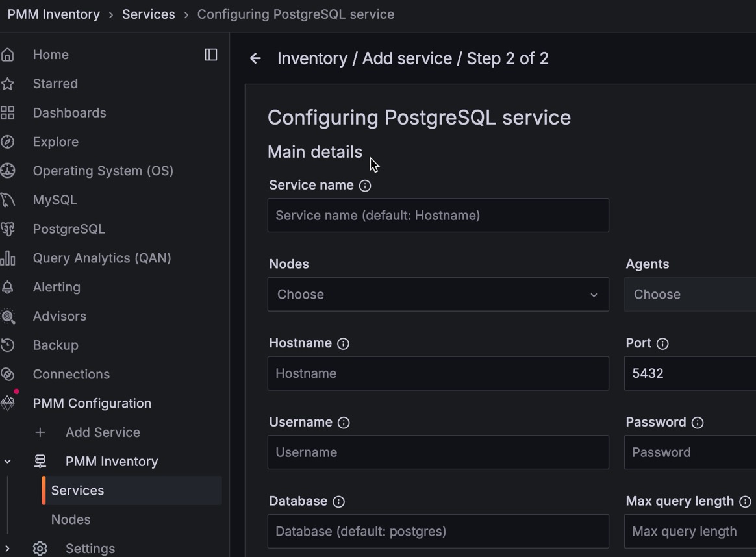Open Add Service in sidebar
The width and height of the screenshot is (756, 557).
click(x=103, y=432)
